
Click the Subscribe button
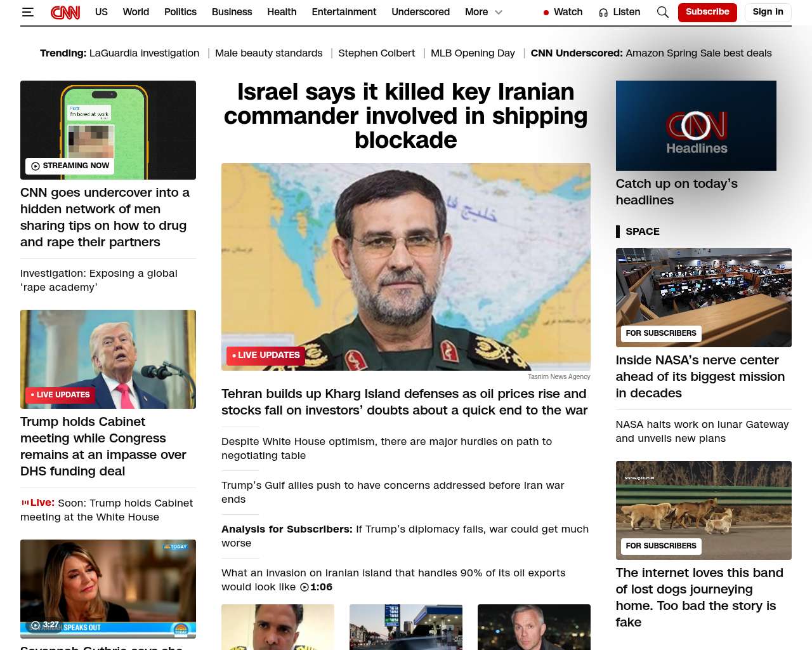coord(707,12)
